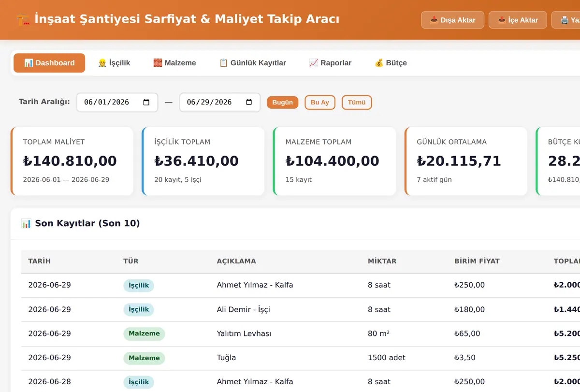Click the '80 m²' quantity cell

(x=379, y=334)
